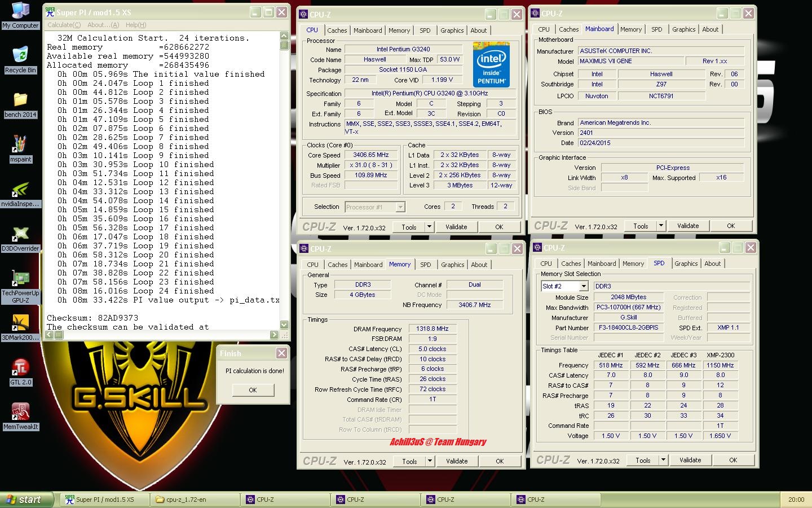Expand Tools dropdown arrow in CPU window
This screenshot has width=812, height=508.
[429, 227]
